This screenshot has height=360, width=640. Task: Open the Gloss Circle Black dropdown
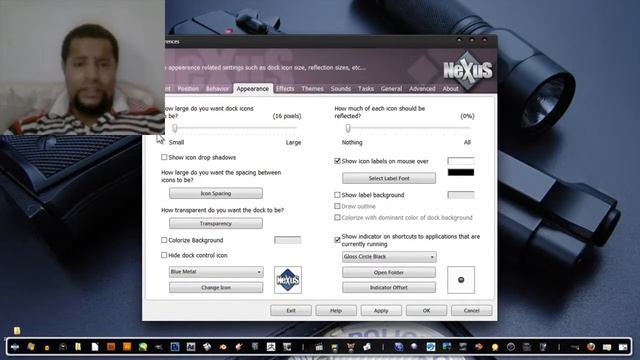coord(389,257)
